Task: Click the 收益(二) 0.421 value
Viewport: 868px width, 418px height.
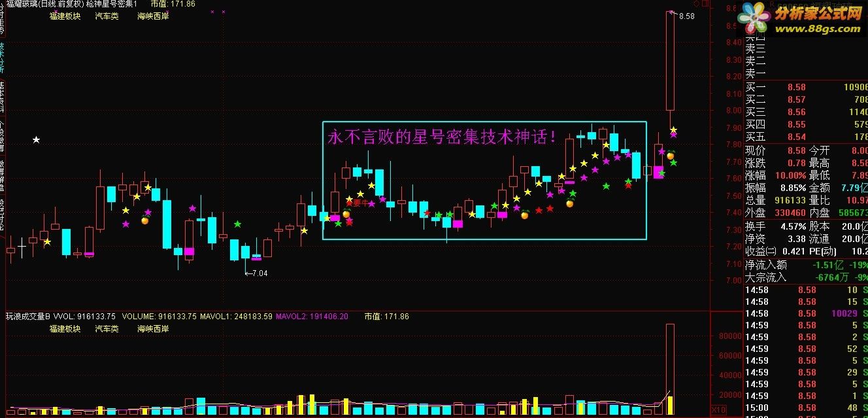Action: pyautogui.click(x=793, y=251)
